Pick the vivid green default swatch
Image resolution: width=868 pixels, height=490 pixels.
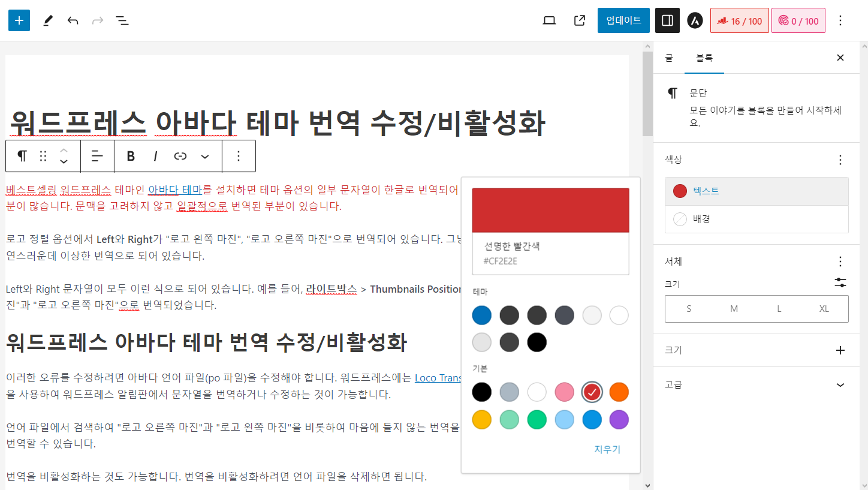[537, 420]
